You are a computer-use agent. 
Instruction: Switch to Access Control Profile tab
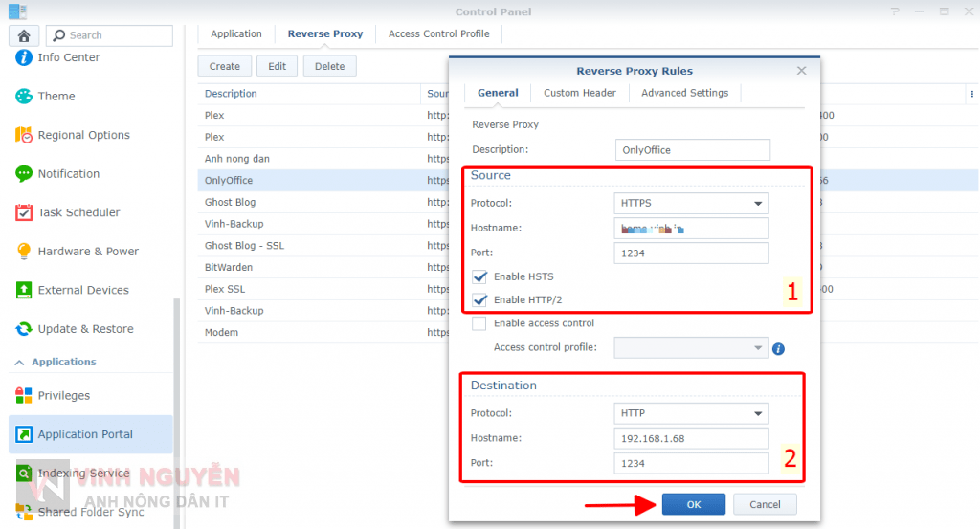point(438,33)
